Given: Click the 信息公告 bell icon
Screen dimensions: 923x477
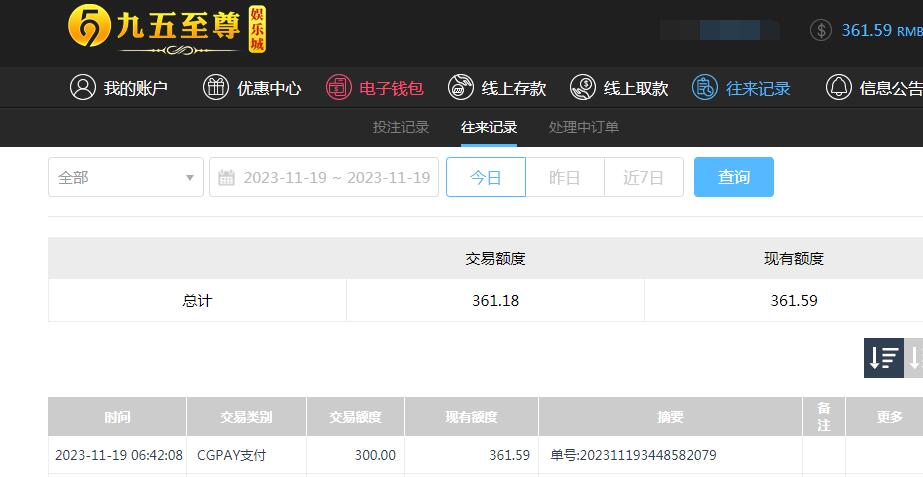Looking at the screenshot, I should coord(838,88).
